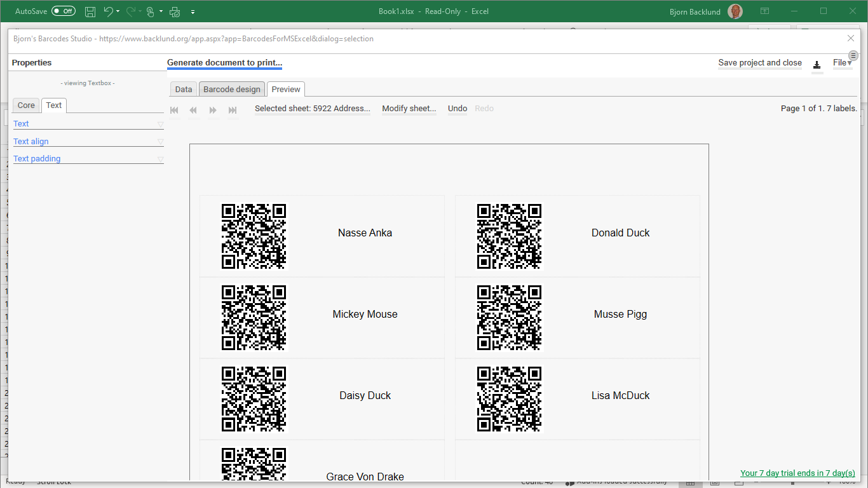The image size is (868, 488).
Task: Click the Generate document to print heading
Action: [224, 63]
